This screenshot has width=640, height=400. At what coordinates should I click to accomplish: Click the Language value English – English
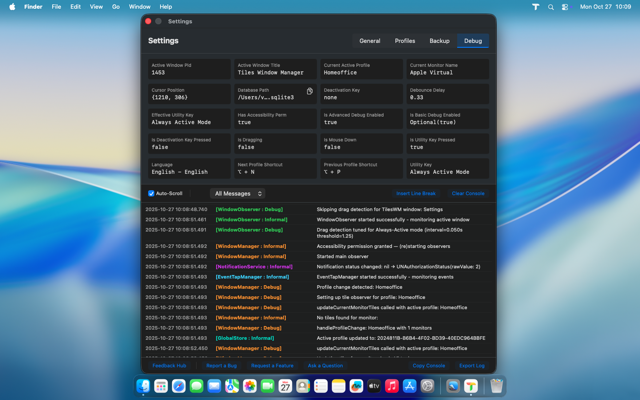[x=180, y=172]
